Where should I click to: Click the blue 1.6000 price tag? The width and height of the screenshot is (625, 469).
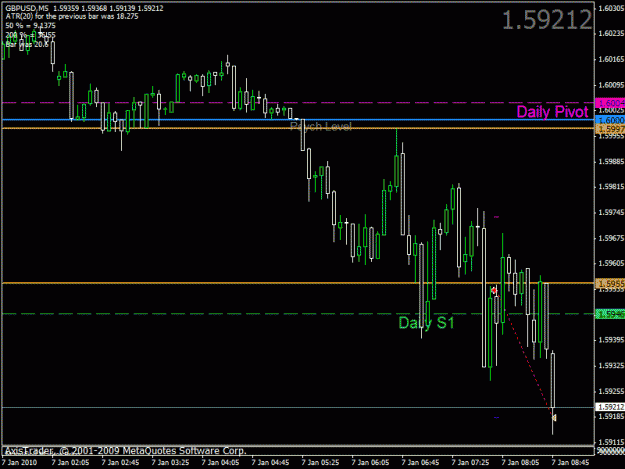[x=610, y=120]
